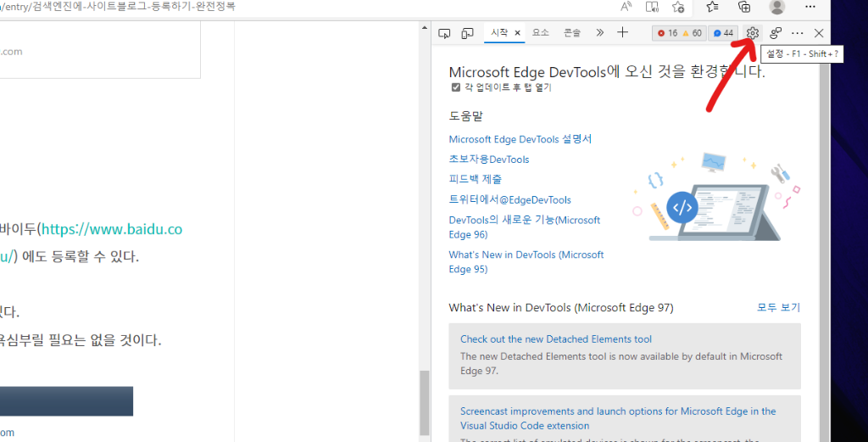Open the baidu.co hyperlink in the page

[112, 229]
